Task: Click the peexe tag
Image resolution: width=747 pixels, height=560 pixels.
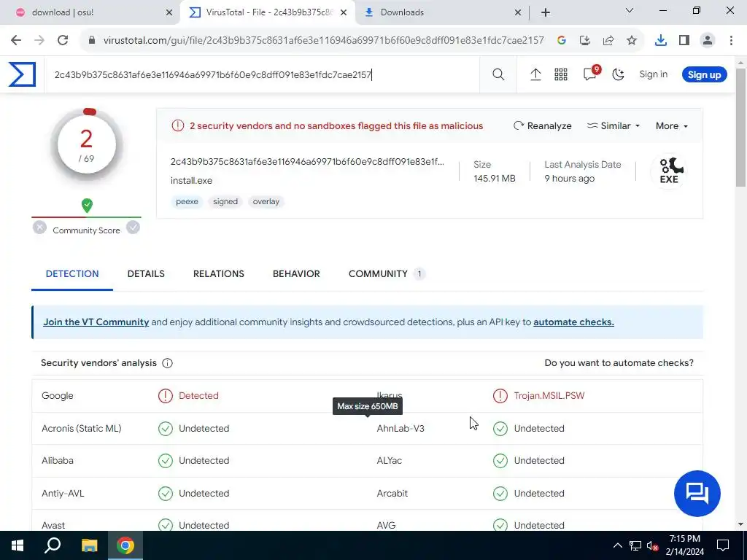Action: (x=187, y=201)
